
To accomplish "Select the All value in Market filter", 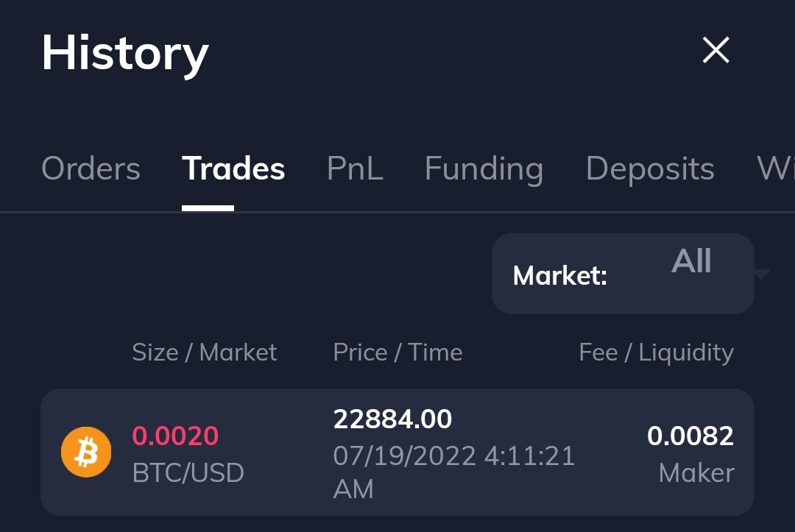I will coord(691,261).
